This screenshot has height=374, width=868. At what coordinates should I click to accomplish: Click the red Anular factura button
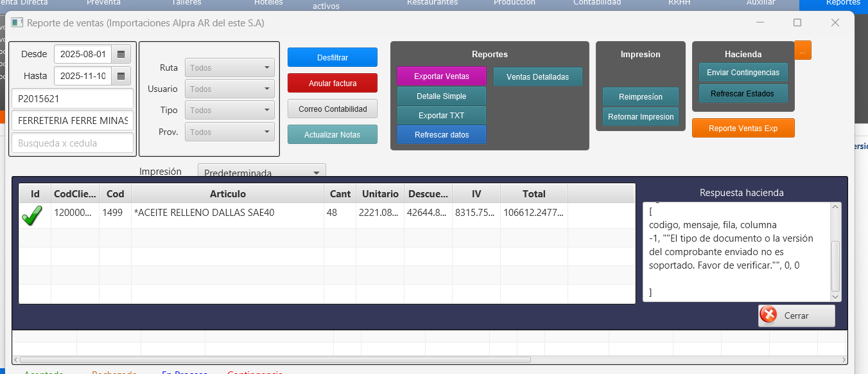coord(333,84)
